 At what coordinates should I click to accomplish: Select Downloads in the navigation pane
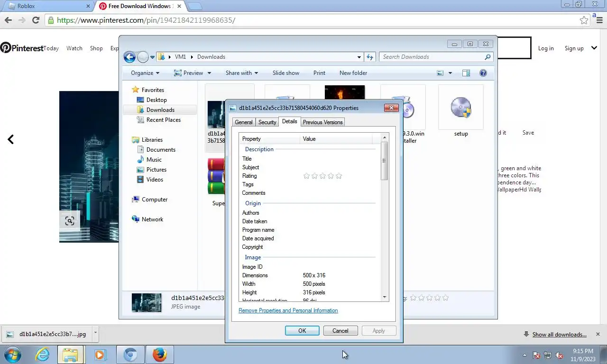click(160, 110)
